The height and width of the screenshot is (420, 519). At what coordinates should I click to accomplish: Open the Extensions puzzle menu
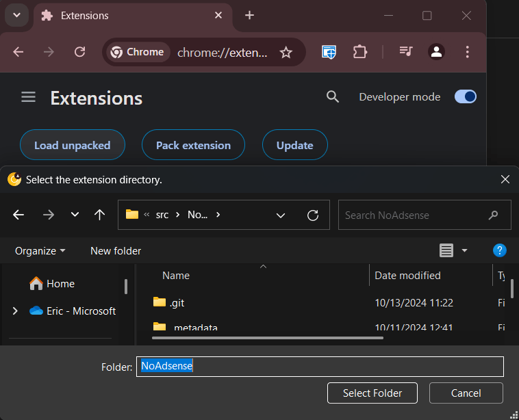click(x=359, y=52)
